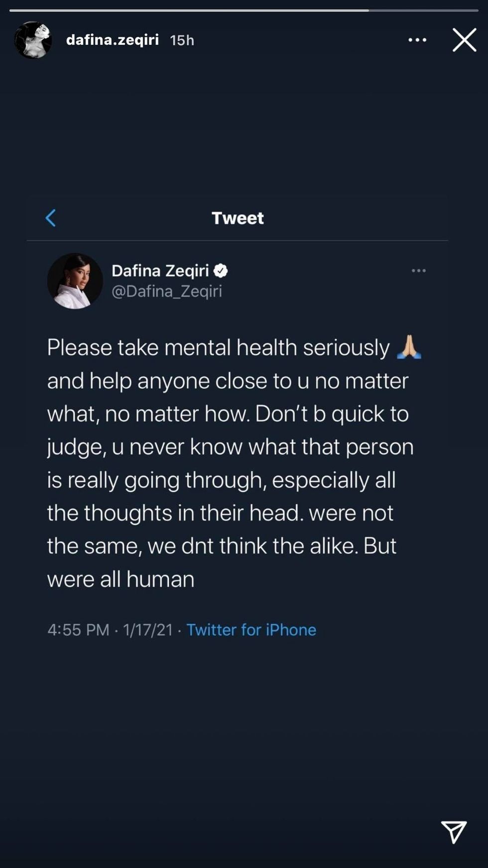Image resolution: width=488 pixels, height=868 pixels.
Task: Click the Tweet header title
Action: click(238, 218)
